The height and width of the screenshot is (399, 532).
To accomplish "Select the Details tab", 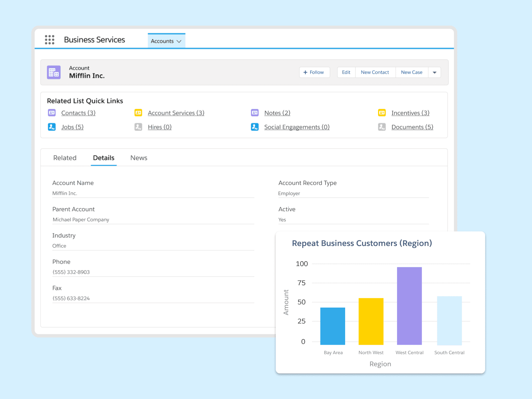I will point(104,158).
